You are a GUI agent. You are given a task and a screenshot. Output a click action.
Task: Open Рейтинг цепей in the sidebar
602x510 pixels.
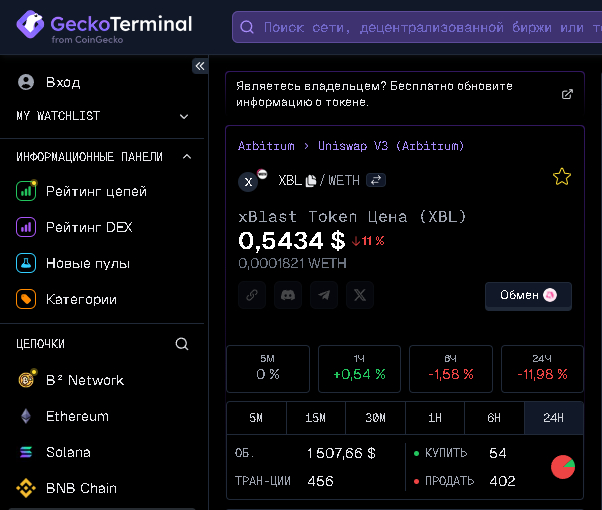tap(96, 191)
